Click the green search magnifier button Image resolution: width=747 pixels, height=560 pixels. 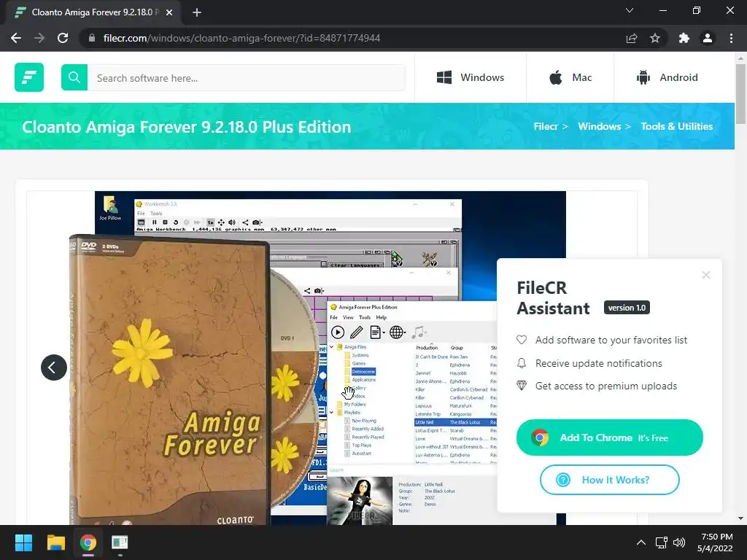(x=74, y=77)
